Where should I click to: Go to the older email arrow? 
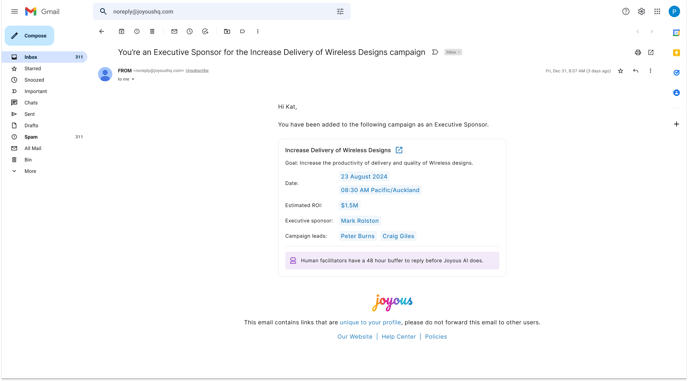(652, 32)
